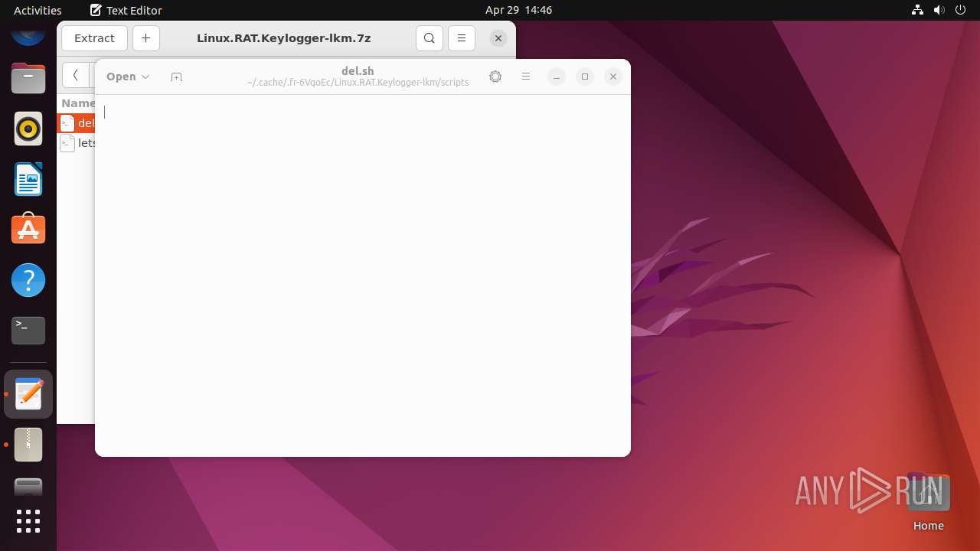
Task: Launch Rhythmbox from the dock
Action: pyautogui.click(x=28, y=129)
